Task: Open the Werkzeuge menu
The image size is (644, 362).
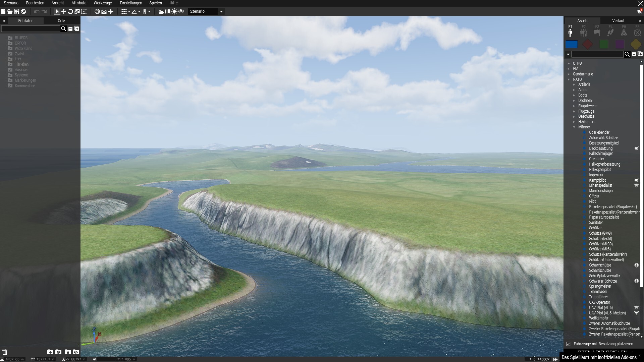Action: pyautogui.click(x=103, y=3)
